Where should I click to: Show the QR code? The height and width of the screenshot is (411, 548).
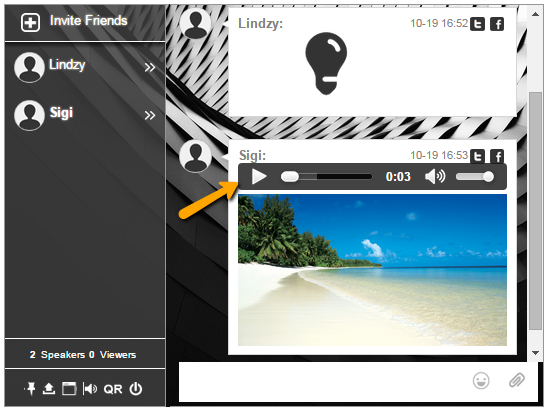point(113,389)
